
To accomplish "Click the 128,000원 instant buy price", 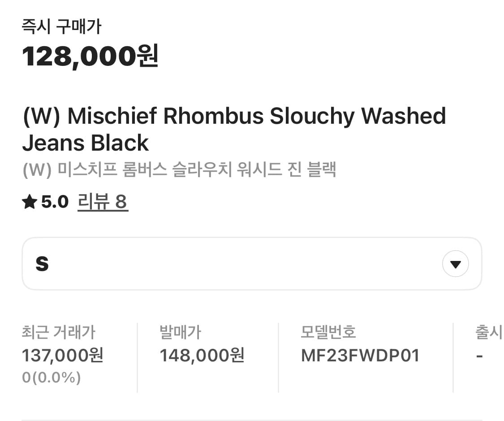I will pos(90,56).
